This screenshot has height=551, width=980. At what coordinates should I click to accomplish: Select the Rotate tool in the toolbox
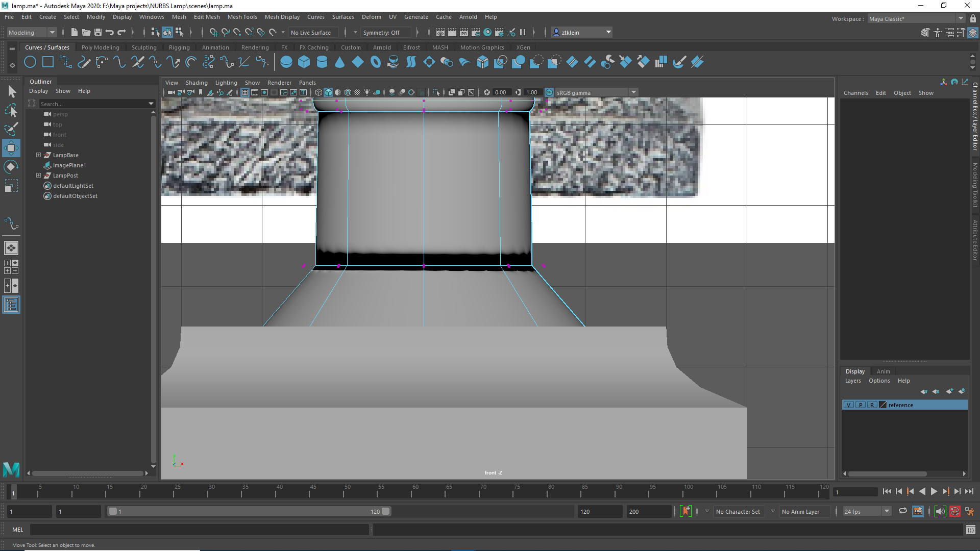click(x=11, y=167)
